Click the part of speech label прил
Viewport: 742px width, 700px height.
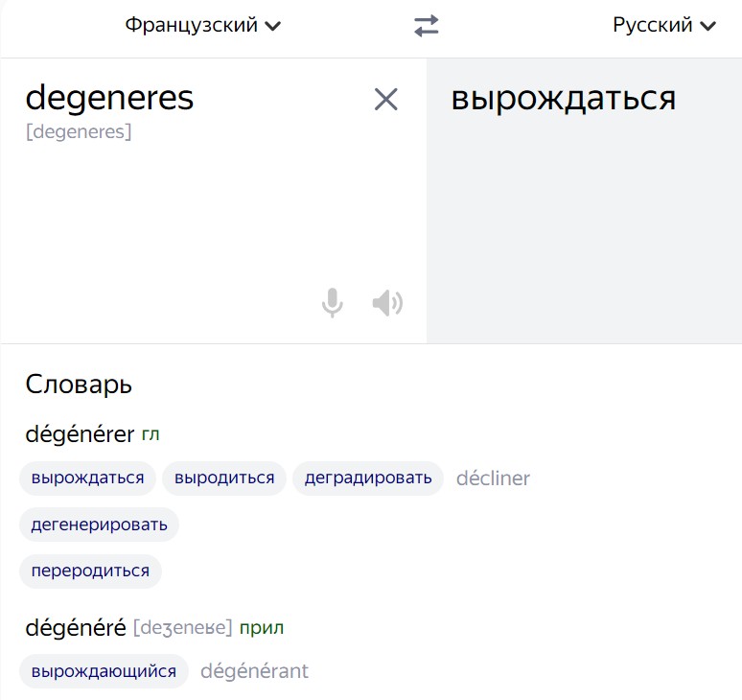click(x=262, y=628)
